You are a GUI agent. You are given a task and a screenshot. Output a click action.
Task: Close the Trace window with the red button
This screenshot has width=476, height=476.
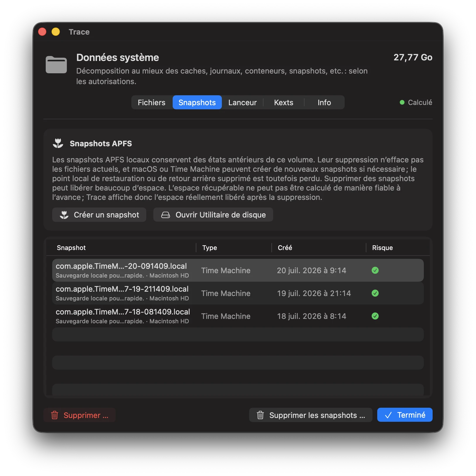point(42,32)
